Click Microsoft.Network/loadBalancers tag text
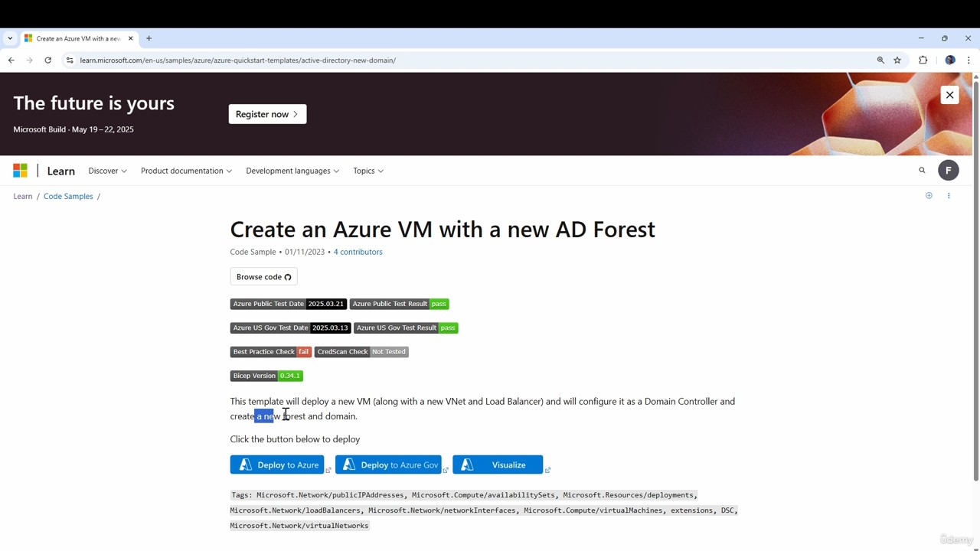Screen dimensions: 980x551 point(295,510)
